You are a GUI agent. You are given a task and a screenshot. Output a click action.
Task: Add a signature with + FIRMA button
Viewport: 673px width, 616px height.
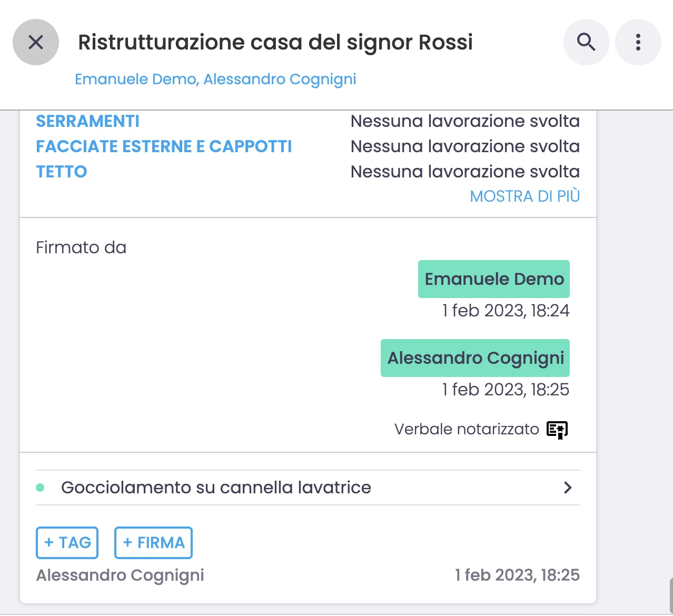[153, 542]
